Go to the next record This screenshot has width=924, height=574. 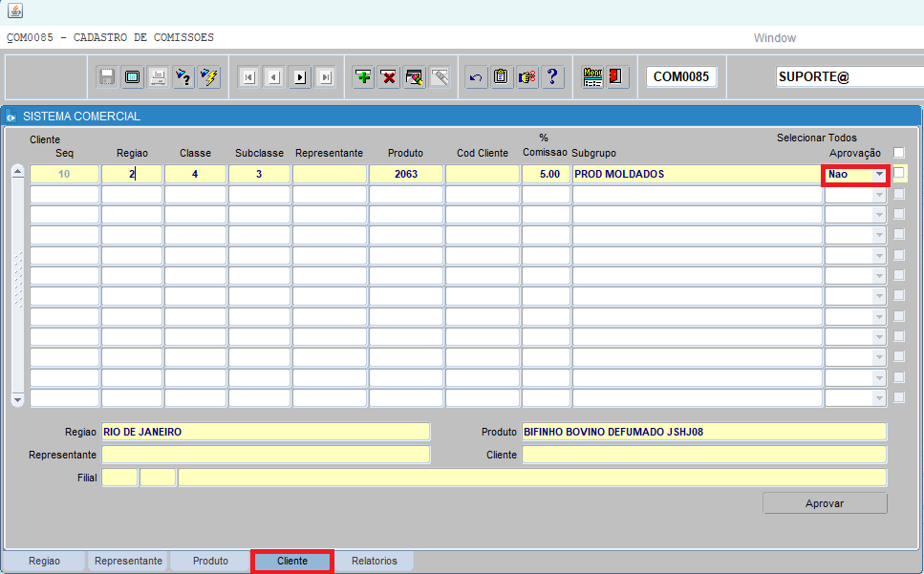tap(300, 77)
